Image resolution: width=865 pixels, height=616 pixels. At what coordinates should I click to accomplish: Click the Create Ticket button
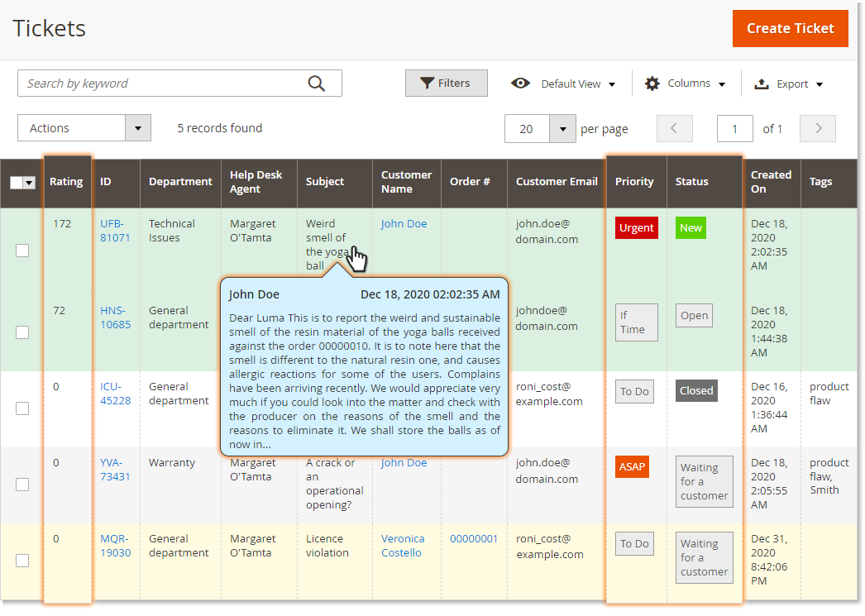[x=790, y=28]
